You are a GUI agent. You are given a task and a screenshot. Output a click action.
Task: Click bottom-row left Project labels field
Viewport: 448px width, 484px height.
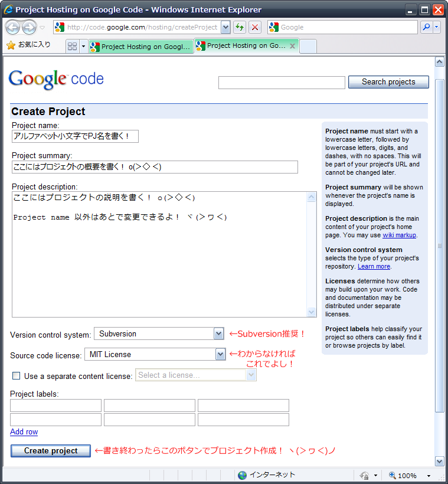click(x=55, y=420)
